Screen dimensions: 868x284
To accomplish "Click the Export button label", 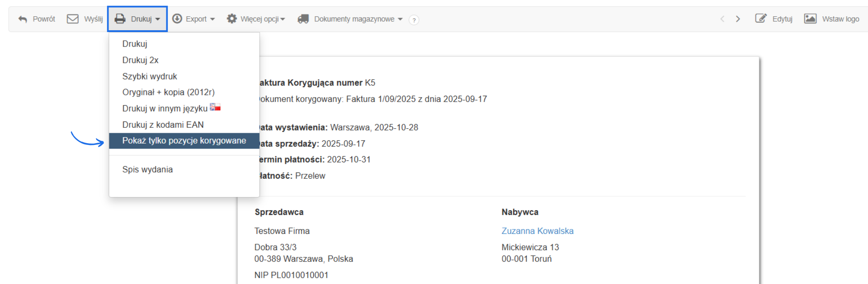I will click(x=196, y=19).
